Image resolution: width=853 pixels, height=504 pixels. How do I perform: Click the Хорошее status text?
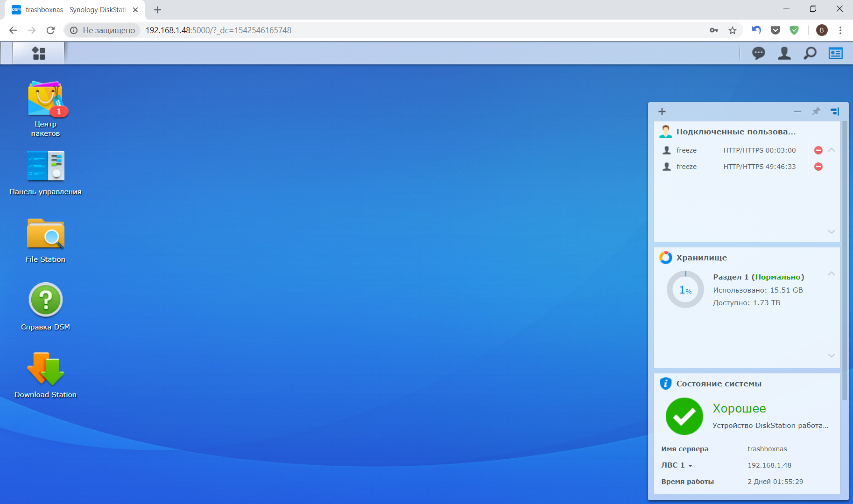[740, 408]
